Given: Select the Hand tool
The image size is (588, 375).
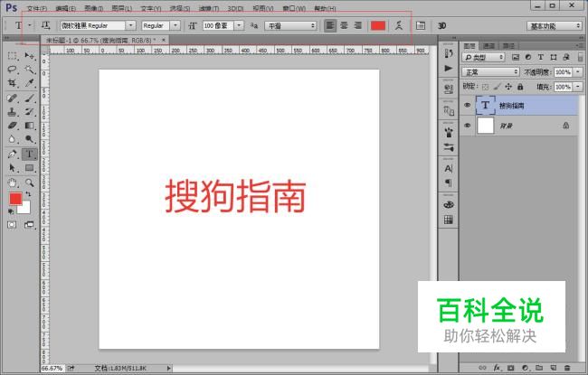Looking at the screenshot, I should click(x=12, y=183).
